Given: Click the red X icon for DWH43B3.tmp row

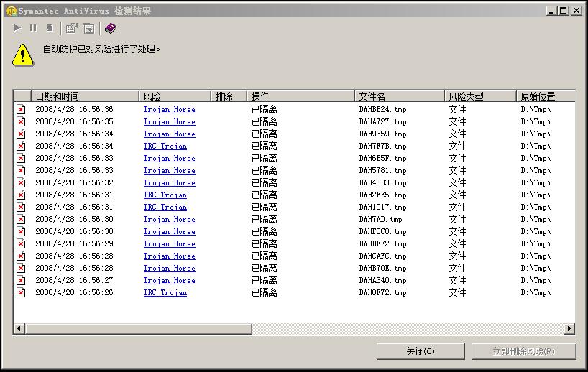Looking at the screenshot, I should [21, 183].
